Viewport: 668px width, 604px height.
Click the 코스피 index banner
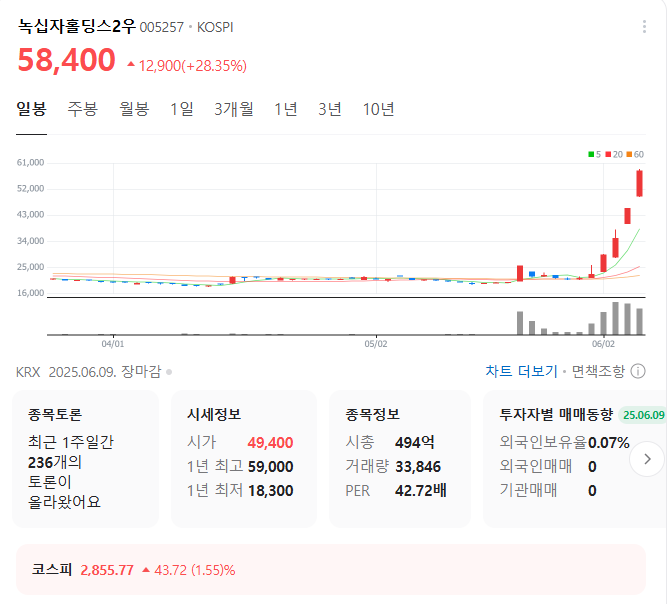tap(331, 569)
